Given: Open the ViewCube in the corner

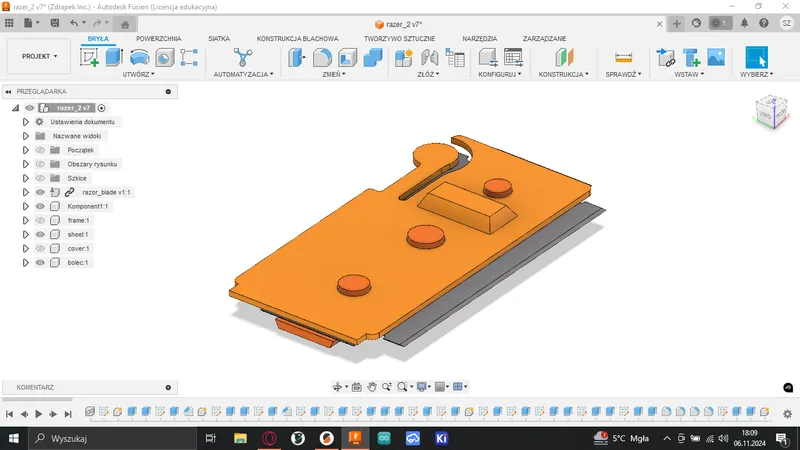Looking at the screenshot, I should click(769, 112).
